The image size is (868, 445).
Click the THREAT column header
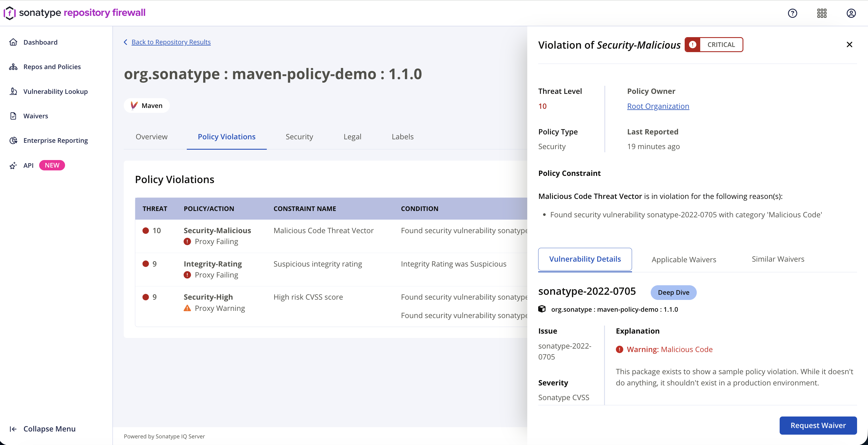pos(155,209)
